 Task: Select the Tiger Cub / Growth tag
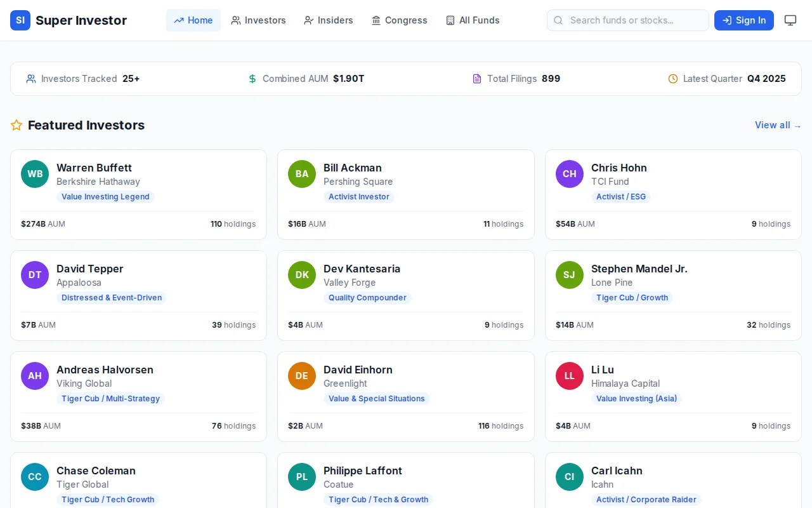pyautogui.click(x=632, y=298)
